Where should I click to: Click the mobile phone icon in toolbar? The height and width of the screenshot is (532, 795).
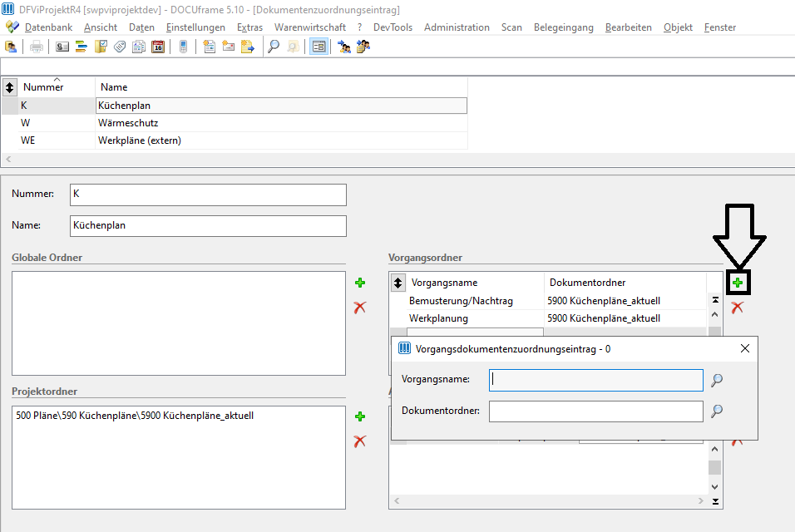184,47
